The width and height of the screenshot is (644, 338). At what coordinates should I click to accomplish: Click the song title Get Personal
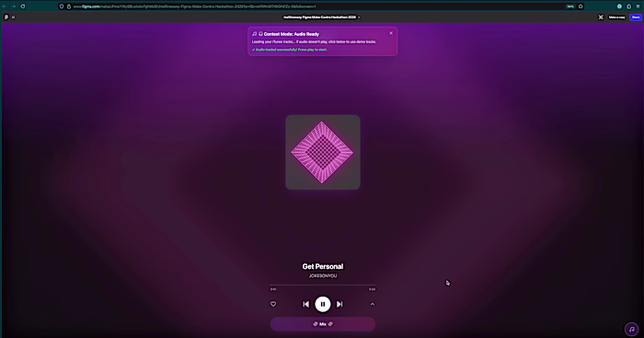(322, 266)
